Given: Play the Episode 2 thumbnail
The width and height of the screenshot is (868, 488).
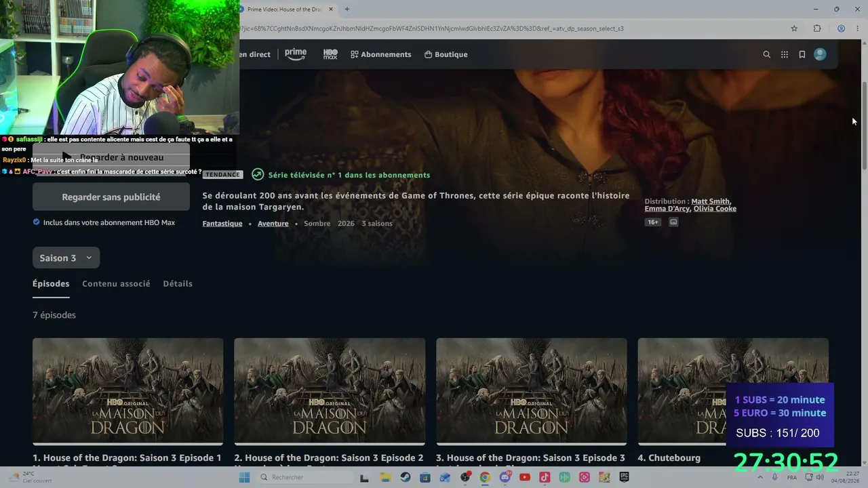Looking at the screenshot, I should coord(330,391).
